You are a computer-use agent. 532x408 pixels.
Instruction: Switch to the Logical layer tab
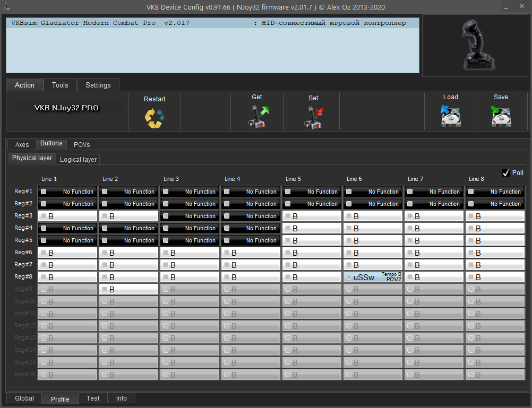tap(78, 159)
